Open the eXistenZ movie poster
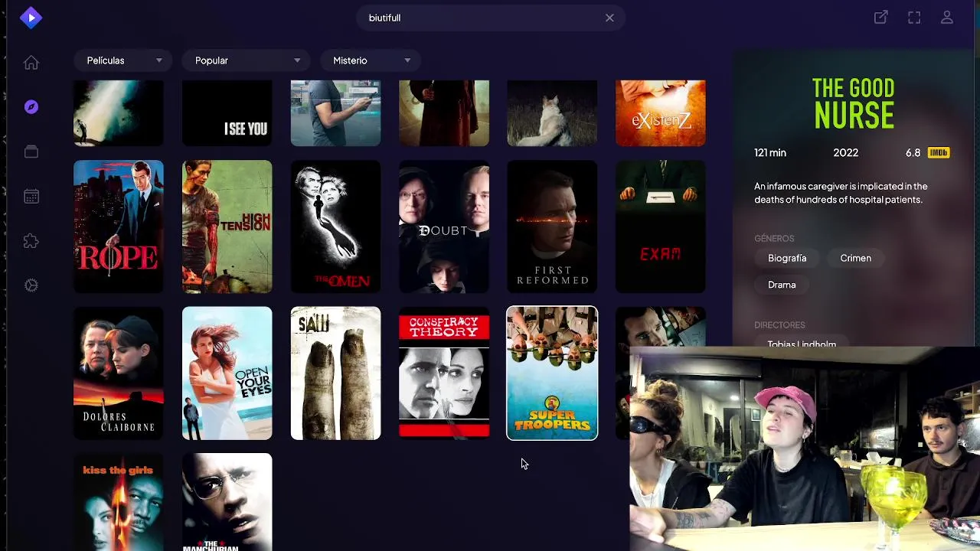980x551 pixels. (x=661, y=113)
